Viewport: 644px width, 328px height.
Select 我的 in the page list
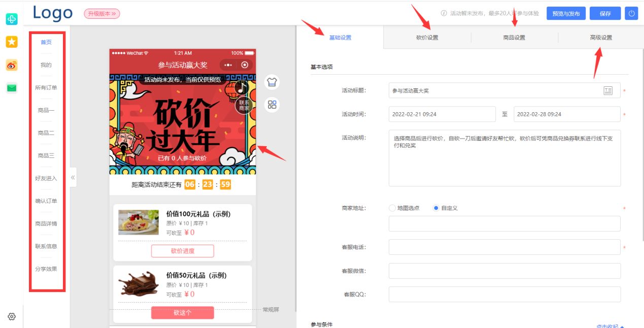[x=46, y=65]
